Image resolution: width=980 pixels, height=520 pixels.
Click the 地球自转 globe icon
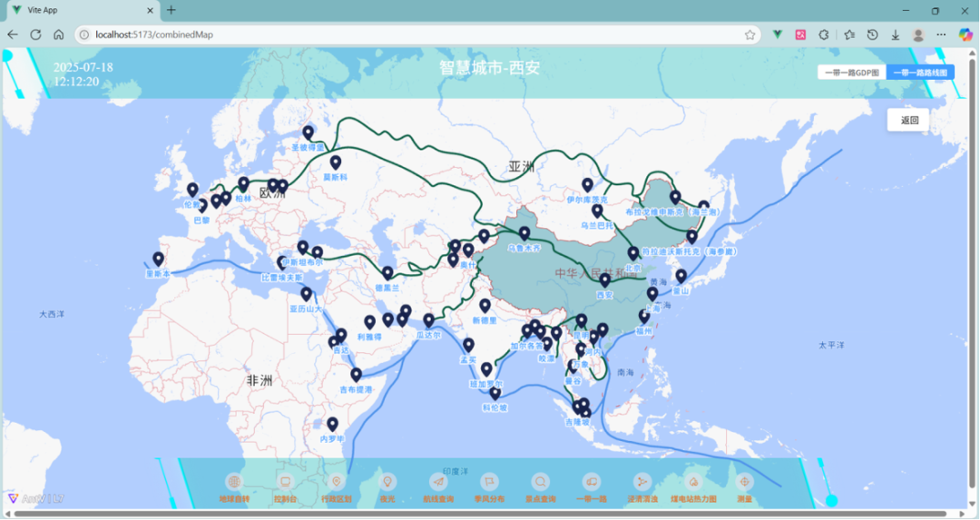(x=234, y=482)
